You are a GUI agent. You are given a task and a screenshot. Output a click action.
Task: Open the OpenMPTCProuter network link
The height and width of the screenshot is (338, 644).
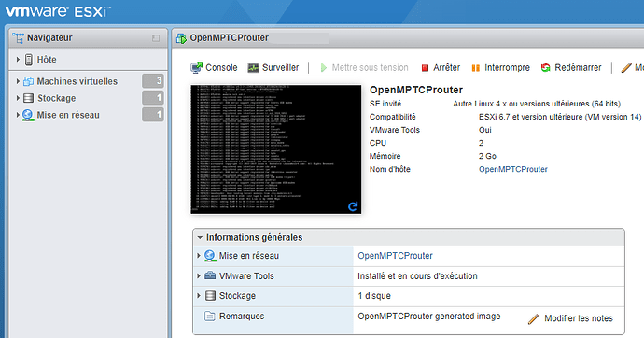[x=395, y=256]
